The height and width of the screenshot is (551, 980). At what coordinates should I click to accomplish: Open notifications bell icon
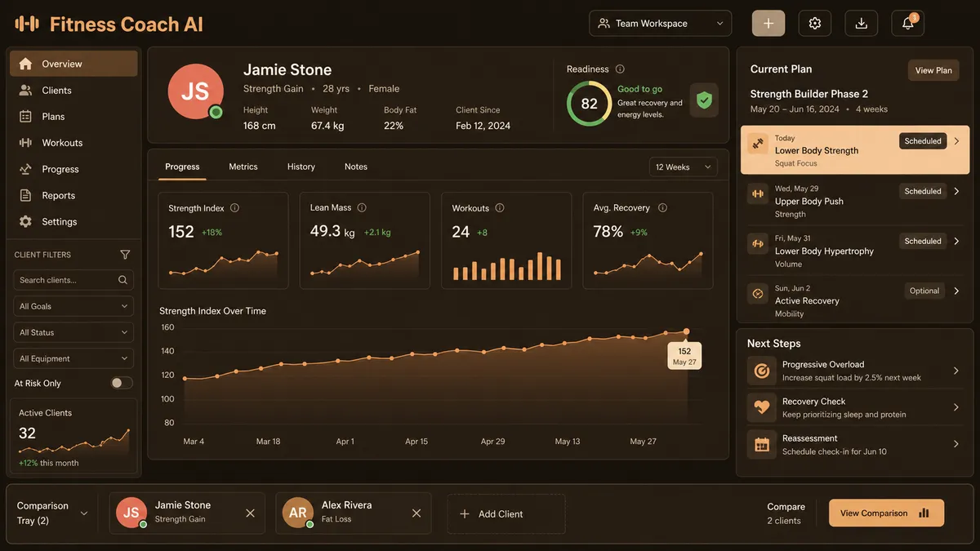click(x=907, y=24)
